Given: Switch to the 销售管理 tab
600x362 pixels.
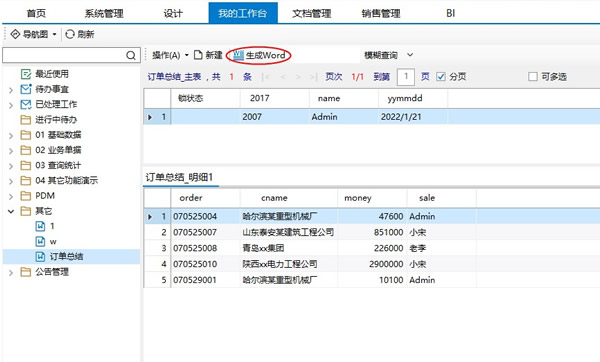Looking at the screenshot, I should pyautogui.click(x=381, y=13).
